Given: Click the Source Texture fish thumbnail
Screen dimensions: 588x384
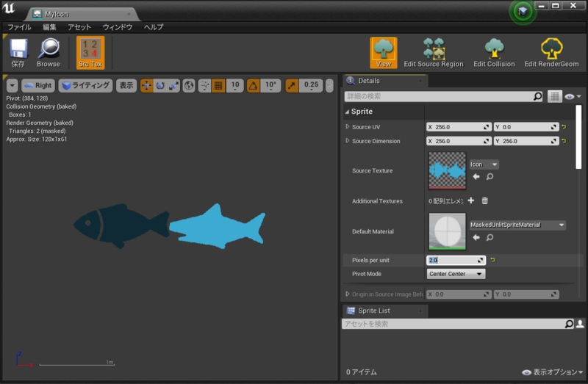Looking at the screenshot, I should pos(447,170).
